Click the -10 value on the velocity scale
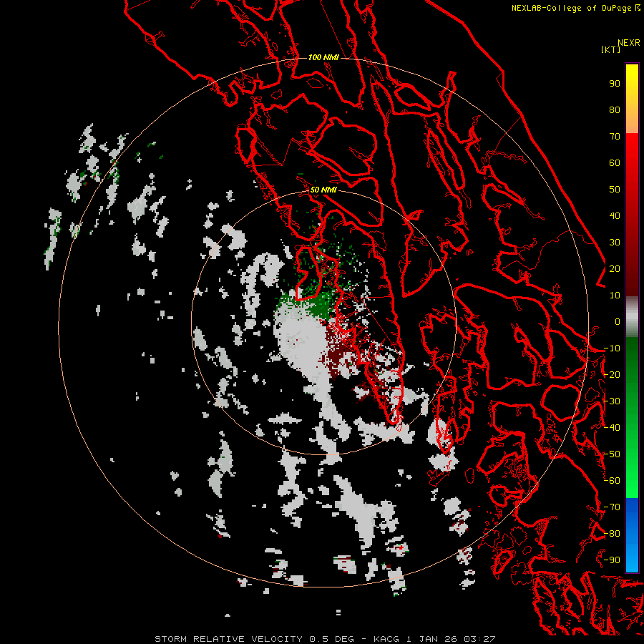The image size is (644, 644). tap(612, 348)
